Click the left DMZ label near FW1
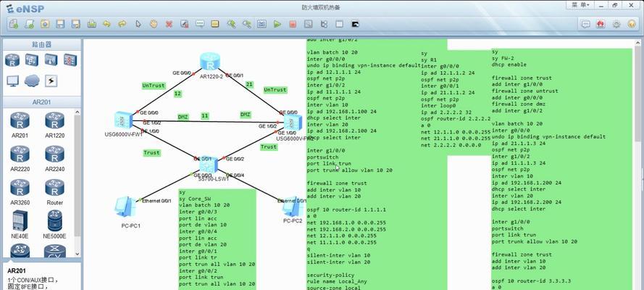 coord(183,117)
